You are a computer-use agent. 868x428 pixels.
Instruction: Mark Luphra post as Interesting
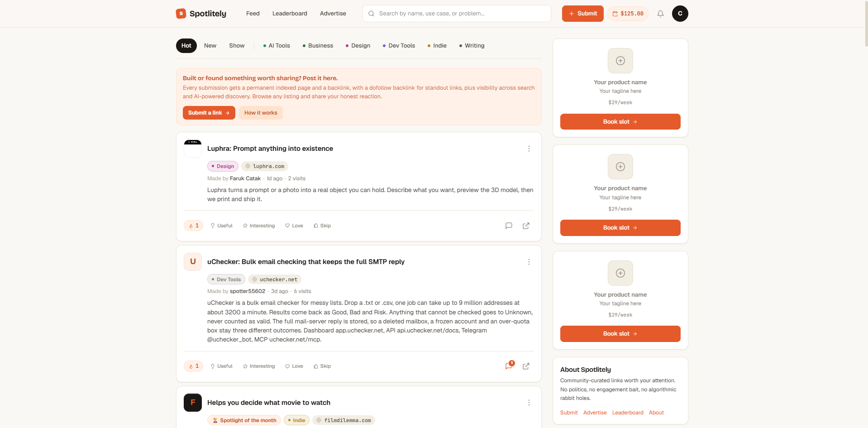(x=259, y=226)
